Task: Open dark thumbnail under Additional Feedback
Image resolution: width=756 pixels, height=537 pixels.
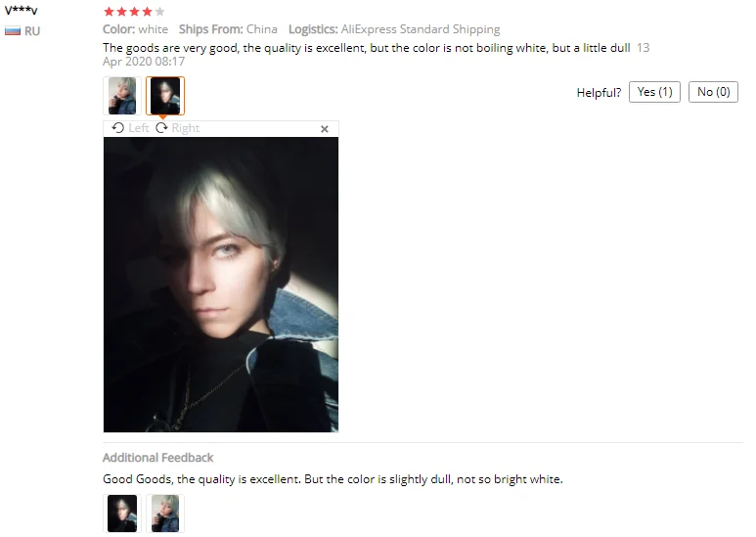Action: (x=122, y=514)
